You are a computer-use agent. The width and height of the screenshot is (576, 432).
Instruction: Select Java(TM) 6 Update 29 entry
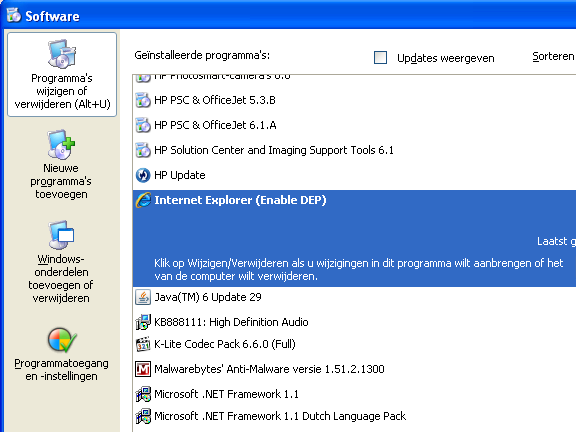tap(208, 297)
